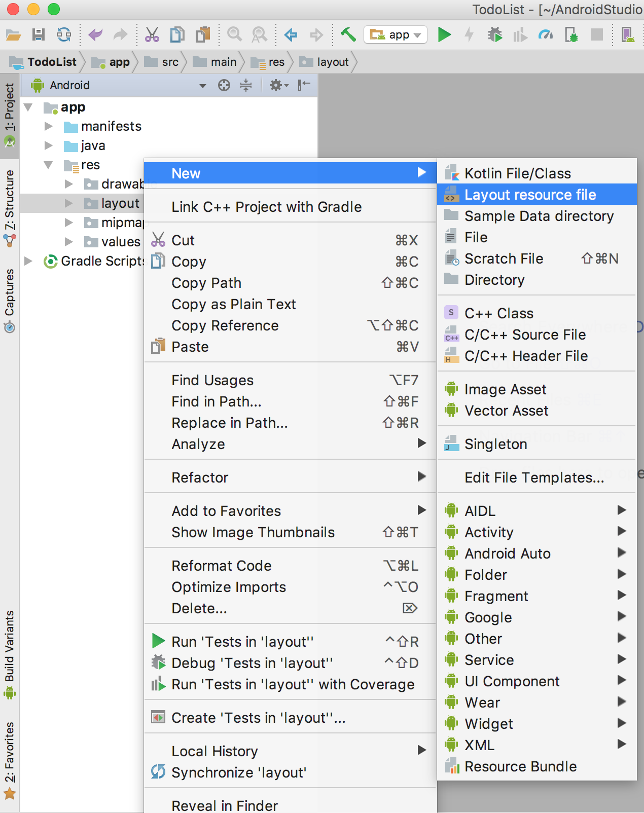Click the Paste clipboard toolbar icon
Viewport: 644px width, 813px height.
pos(203,34)
